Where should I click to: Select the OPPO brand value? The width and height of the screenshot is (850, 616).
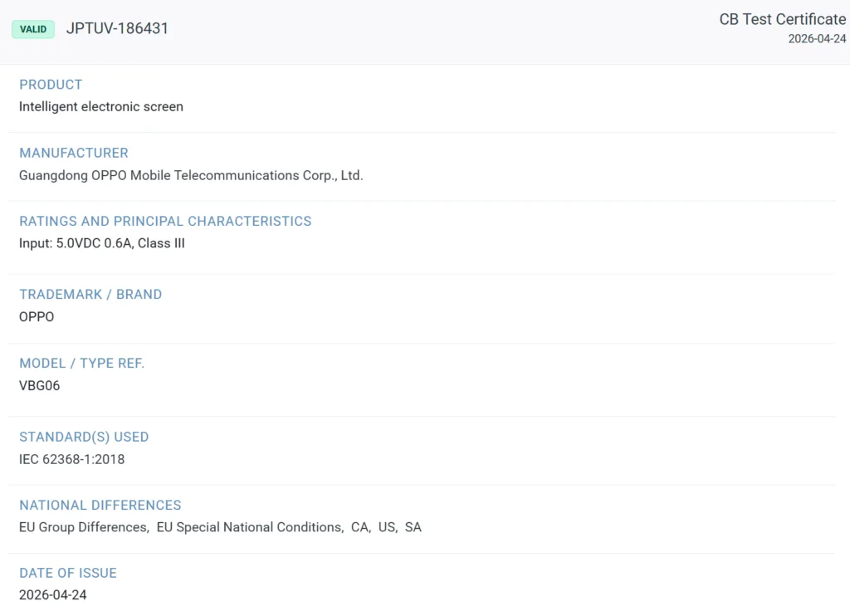(x=37, y=316)
